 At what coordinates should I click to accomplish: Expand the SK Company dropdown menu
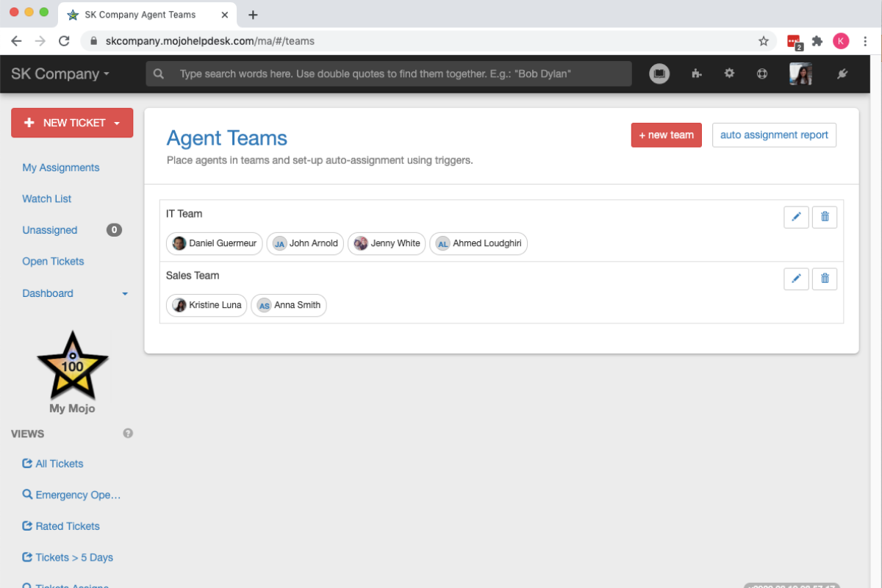coord(60,74)
